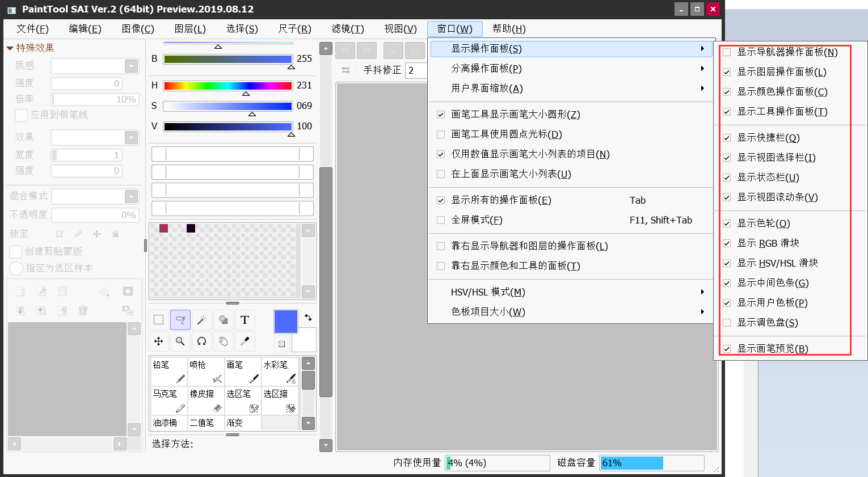868x477 pixels.
Task: Pick the dark red user swatch
Action: (x=163, y=228)
